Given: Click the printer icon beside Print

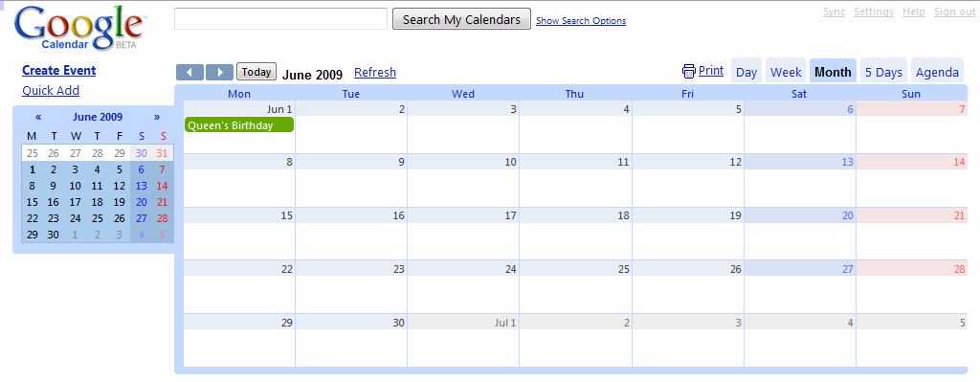Looking at the screenshot, I should 689,71.
